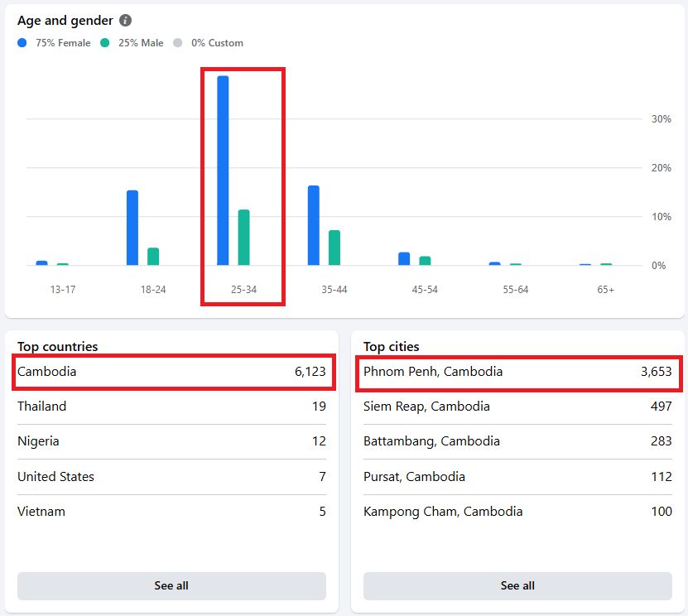688x616 pixels.
Task: Click Kampong Cham, Cambodia city name
Action: coord(443,512)
